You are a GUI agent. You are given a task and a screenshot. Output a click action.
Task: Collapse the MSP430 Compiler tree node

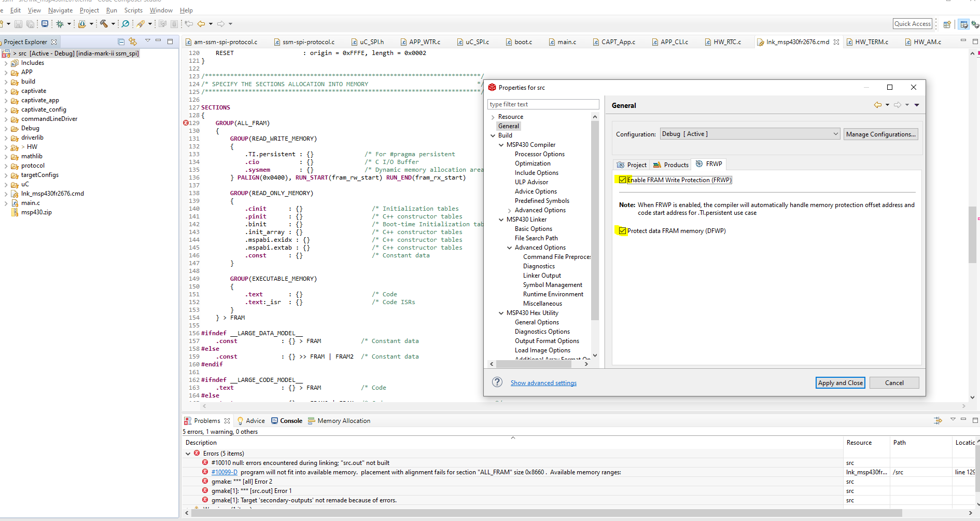point(501,145)
